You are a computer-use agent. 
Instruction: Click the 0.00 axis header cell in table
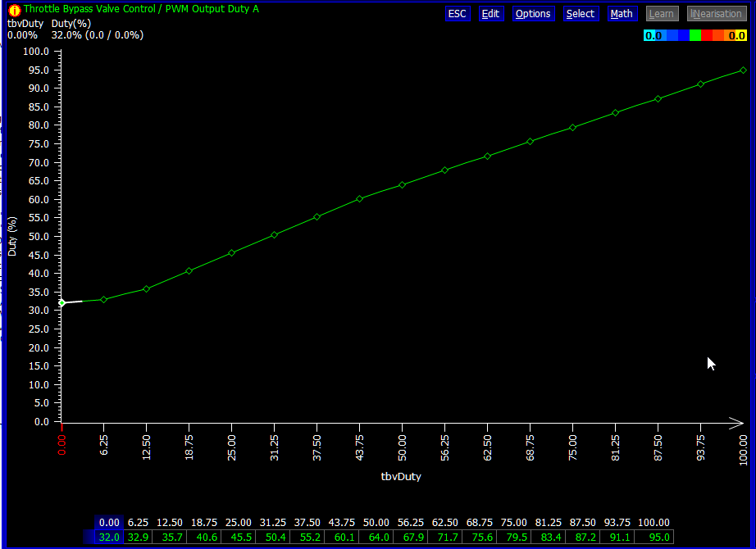point(109,523)
